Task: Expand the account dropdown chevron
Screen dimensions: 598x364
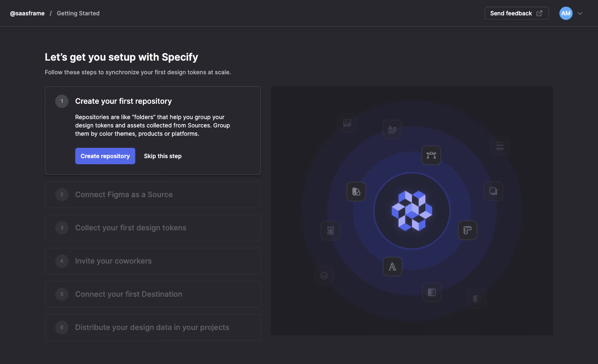Action: click(x=580, y=13)
